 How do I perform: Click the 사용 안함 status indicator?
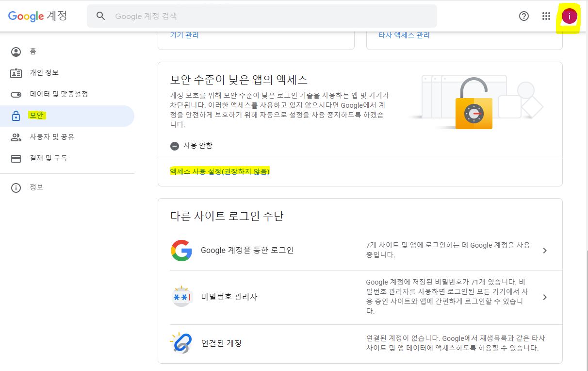192,146
